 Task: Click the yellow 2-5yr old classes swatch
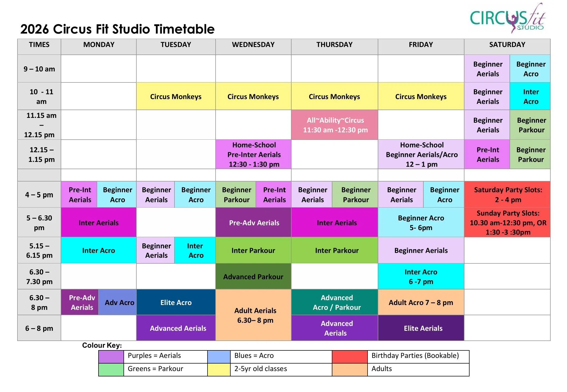pyautogui.click(x=219, y=369)
